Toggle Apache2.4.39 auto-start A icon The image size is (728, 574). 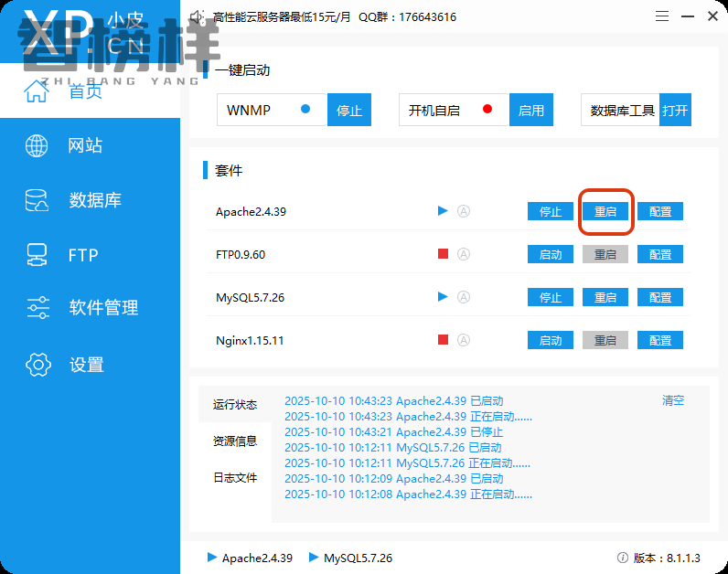point(464,211)
